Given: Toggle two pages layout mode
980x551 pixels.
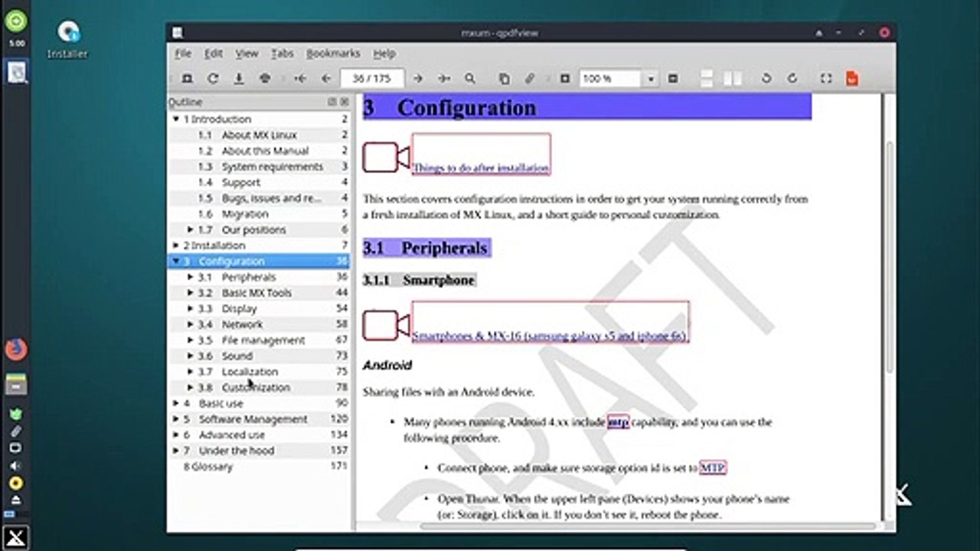Looking at the screenshot, I should 733,79.
